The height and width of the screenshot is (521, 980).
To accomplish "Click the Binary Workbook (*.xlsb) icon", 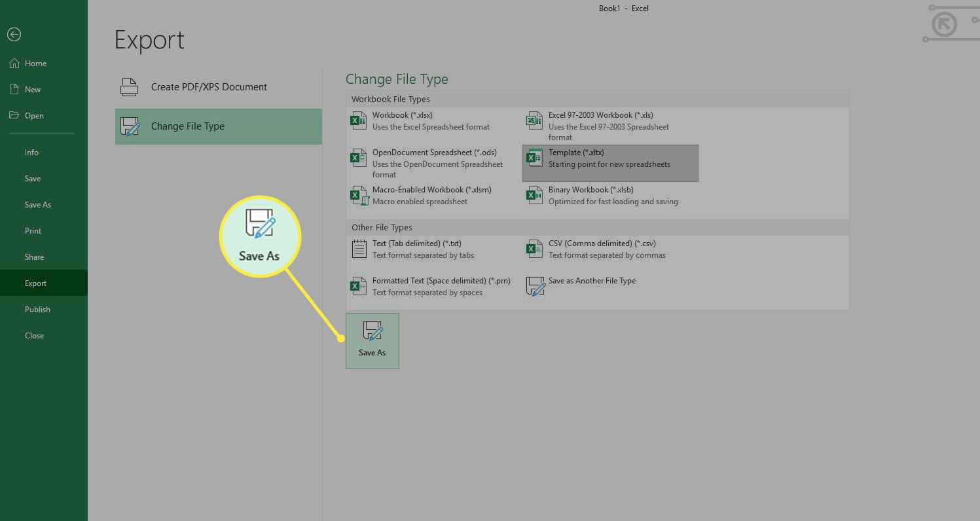I will (535, 196).
